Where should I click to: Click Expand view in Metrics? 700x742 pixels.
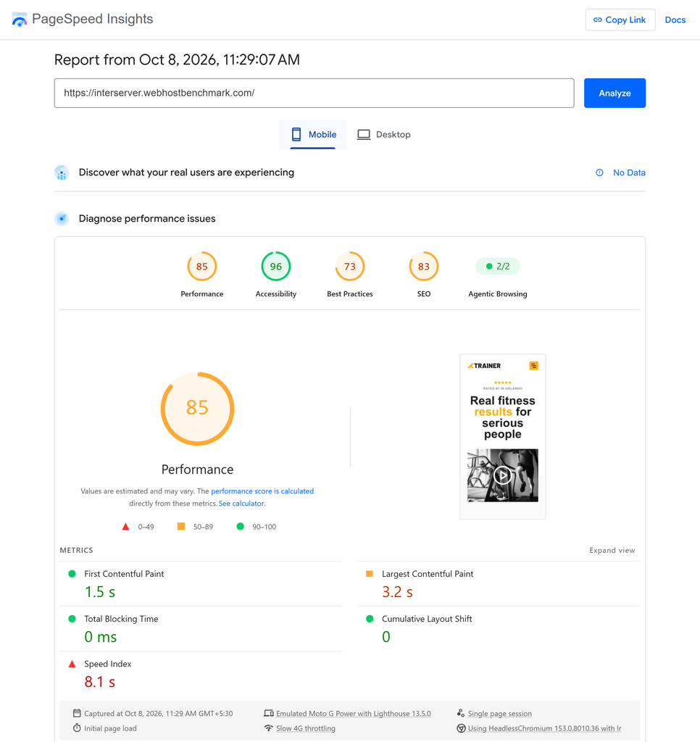click(612, 551)
